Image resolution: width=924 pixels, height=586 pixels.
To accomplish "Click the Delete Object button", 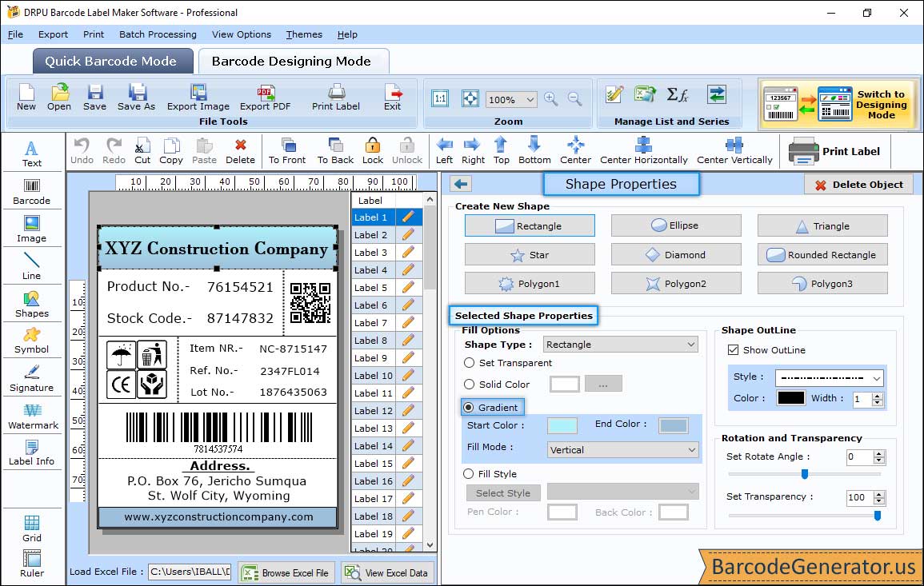I will pyautogui.click(x=858, y=185).
